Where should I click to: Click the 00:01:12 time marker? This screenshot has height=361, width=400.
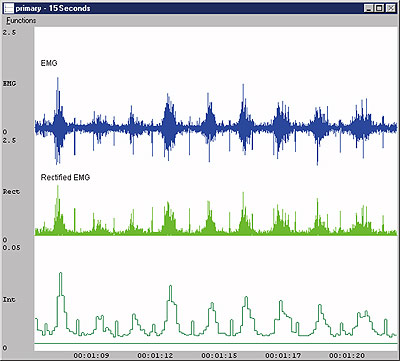(x=155, y=356)
